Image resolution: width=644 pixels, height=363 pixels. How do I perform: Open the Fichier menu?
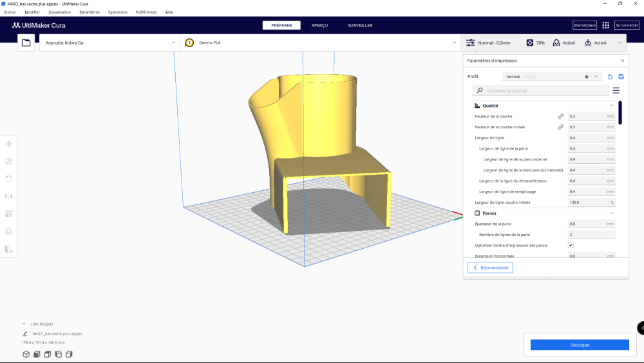pos(10,12)
